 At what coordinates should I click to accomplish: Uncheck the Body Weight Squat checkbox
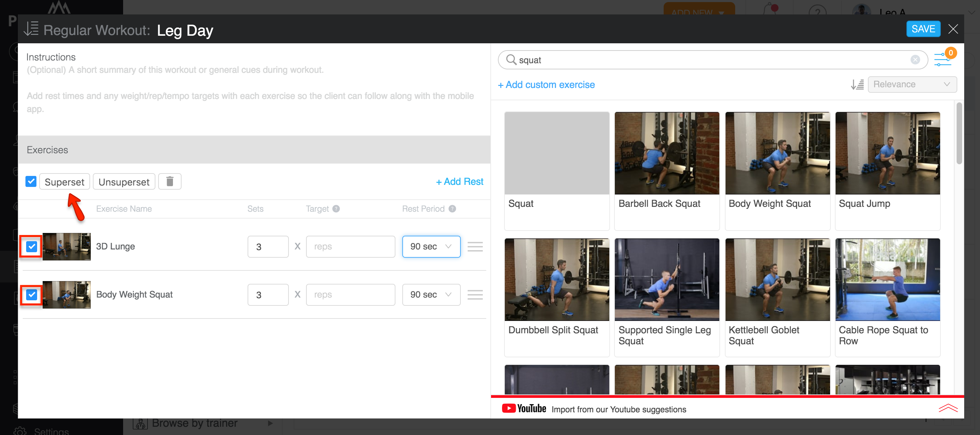point(32,295)
